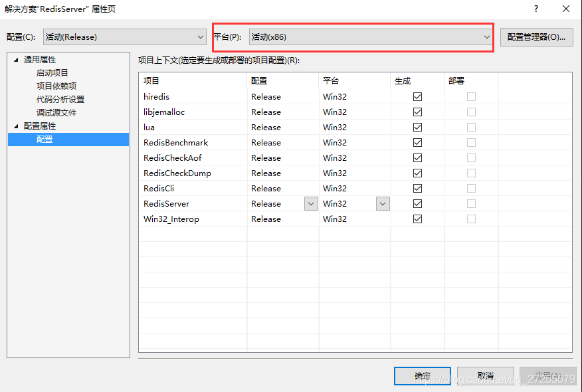Select 启动项目 in the tree

click(x=52, y=73)
